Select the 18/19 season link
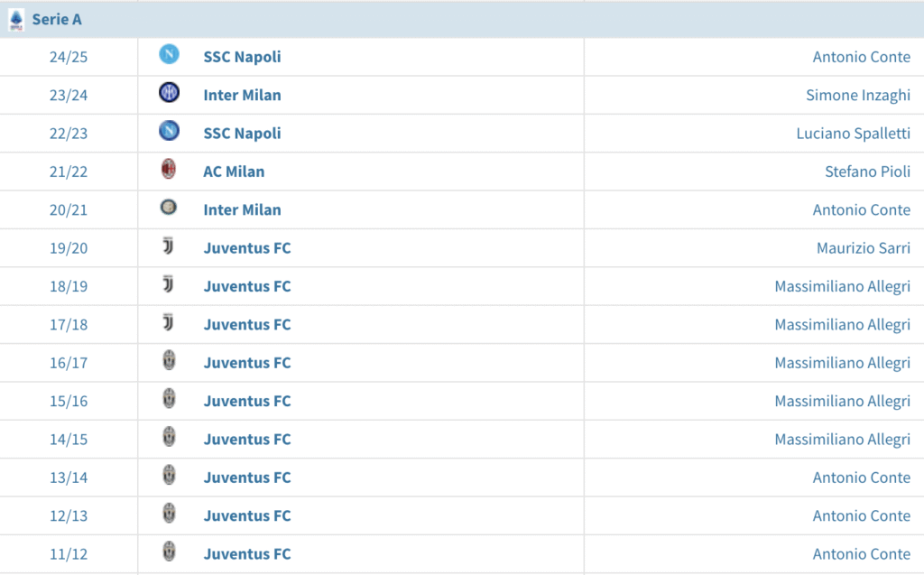The width and height of the screenshot is (924, 575). [69, 286]
